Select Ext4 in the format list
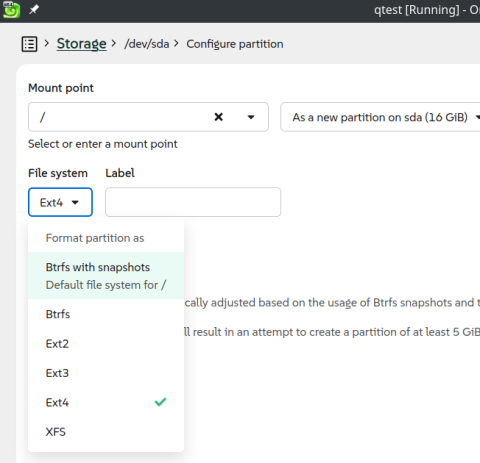 pyautogui.click(x=106, y=402)
